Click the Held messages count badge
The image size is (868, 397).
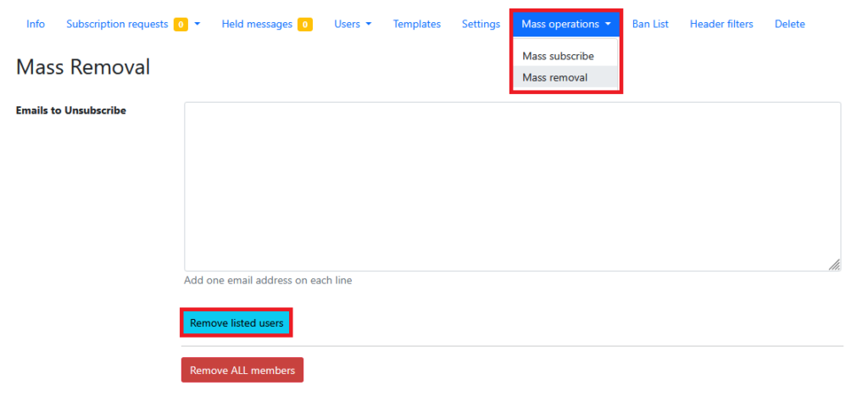pos(305,25)
